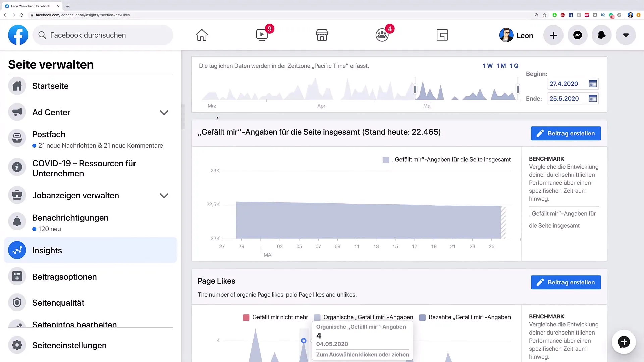Viewport: 644px width, 362px height.
Task: Open Beitragsoptionen in the sidebar
Action: tap(91, 277)
